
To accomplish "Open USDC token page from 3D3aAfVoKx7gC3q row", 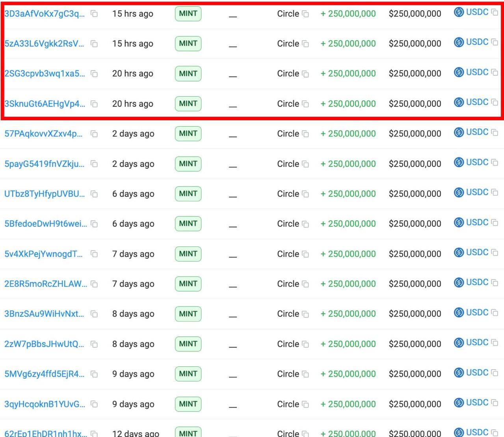I will click(x=477, y=12).
